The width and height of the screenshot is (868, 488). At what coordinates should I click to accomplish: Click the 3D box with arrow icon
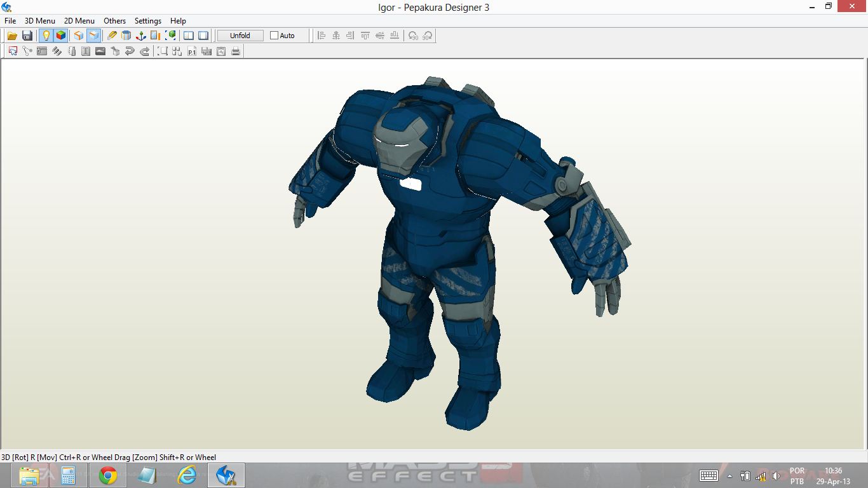pyautogui.click(x=115, y=51)
